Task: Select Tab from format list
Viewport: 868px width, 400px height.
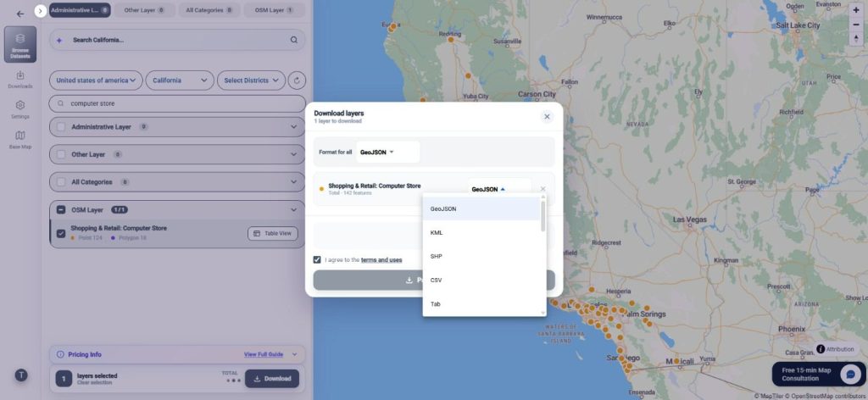Action: [481, 303]
